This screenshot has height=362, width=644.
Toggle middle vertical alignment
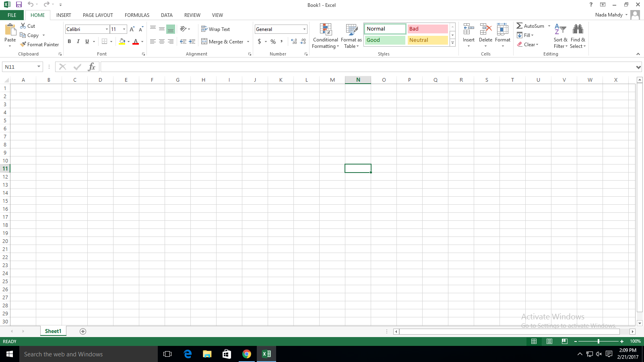tap(162, 29)
